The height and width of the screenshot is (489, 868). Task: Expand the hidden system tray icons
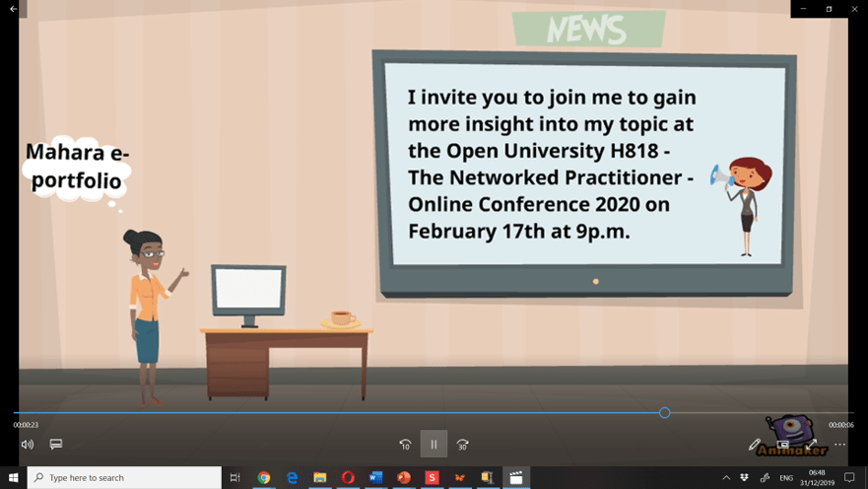coord(726,477)
